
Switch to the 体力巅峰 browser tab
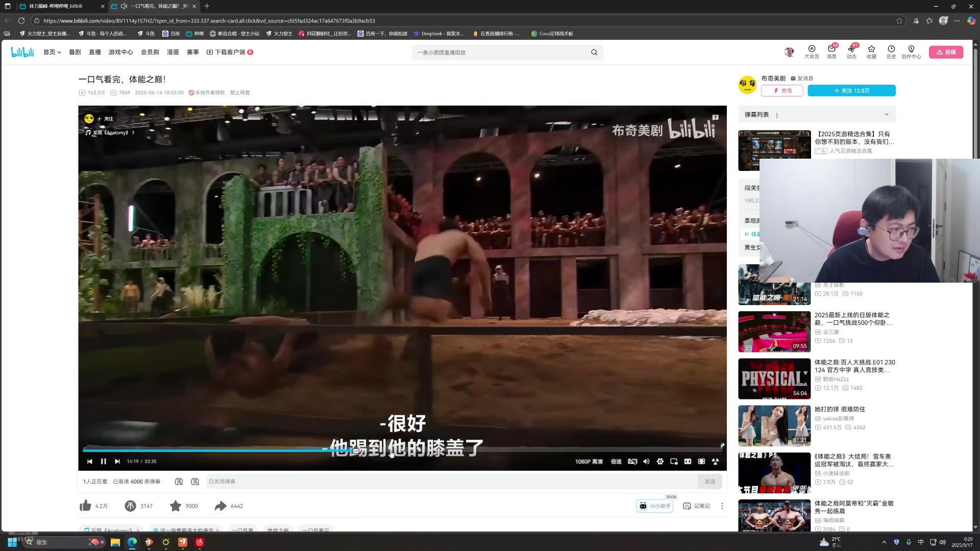pos(61,6)
